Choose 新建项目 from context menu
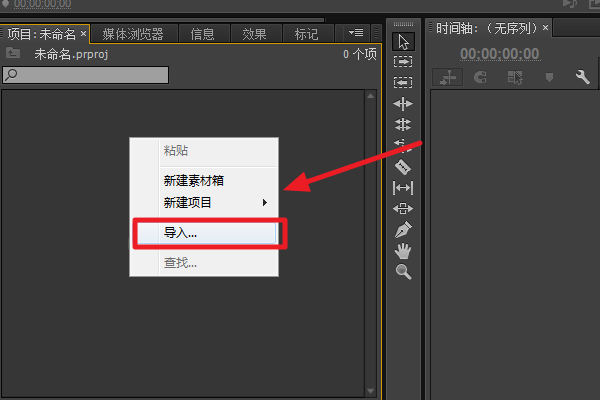This screenshot has width=600, height=400. (204, 202)
